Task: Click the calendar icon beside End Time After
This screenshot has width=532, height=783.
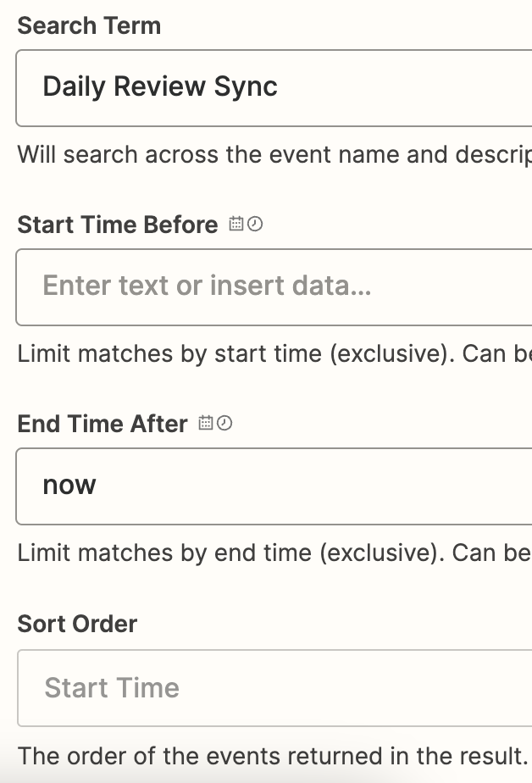Action: click(206, 423)
